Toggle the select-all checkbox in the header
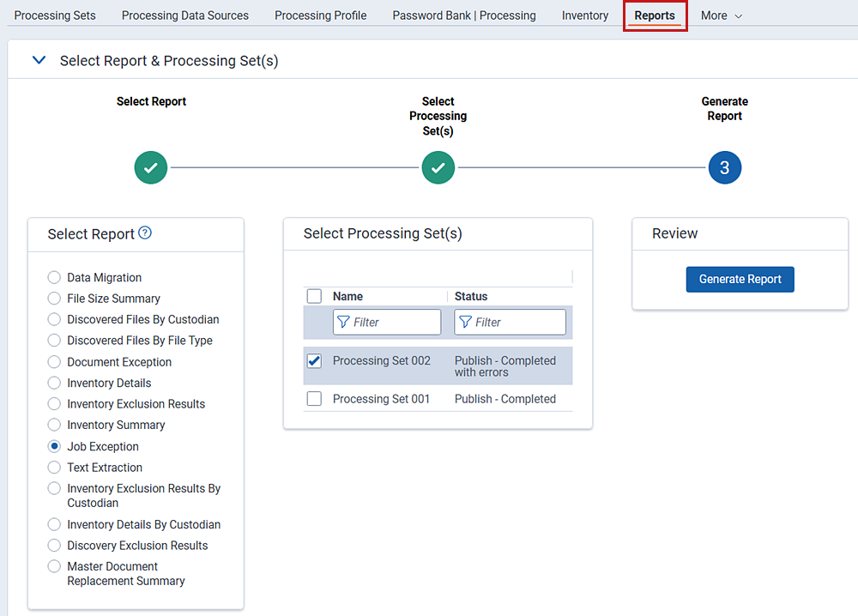Screen dimensions: 858x616 (314, 296)
